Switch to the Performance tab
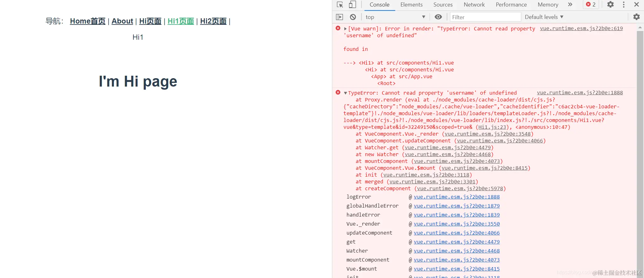 [x=511, y=5]
